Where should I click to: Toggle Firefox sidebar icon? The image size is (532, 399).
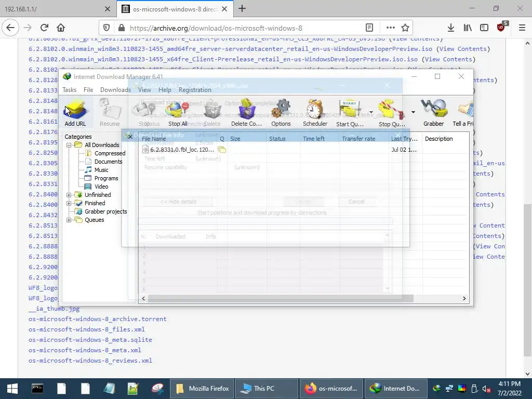[x=484, y=28]
